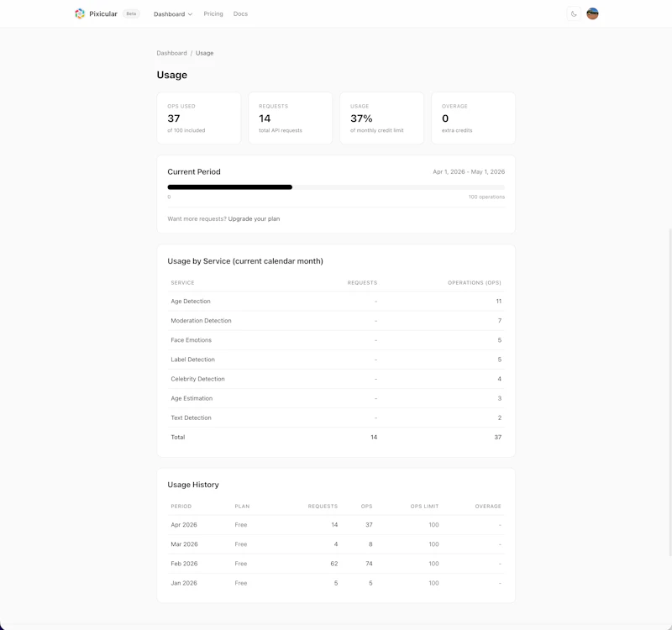The width and height of the screenshot is (672, 630).
Task: Toggle dark mode moon icon
Action: [x=574, y=13]
